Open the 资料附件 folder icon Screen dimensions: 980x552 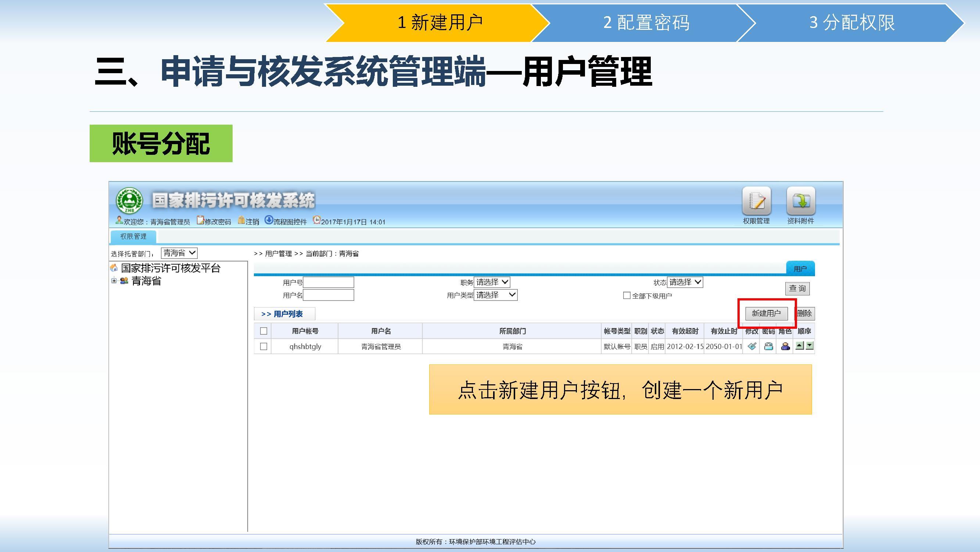[x=801, y=201]
